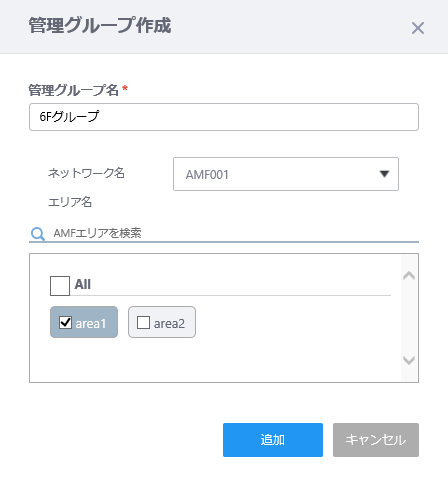Open the ネットワーク名 dropdown showing AMF001
Viewport: 448px width, 481px height.
286,174
